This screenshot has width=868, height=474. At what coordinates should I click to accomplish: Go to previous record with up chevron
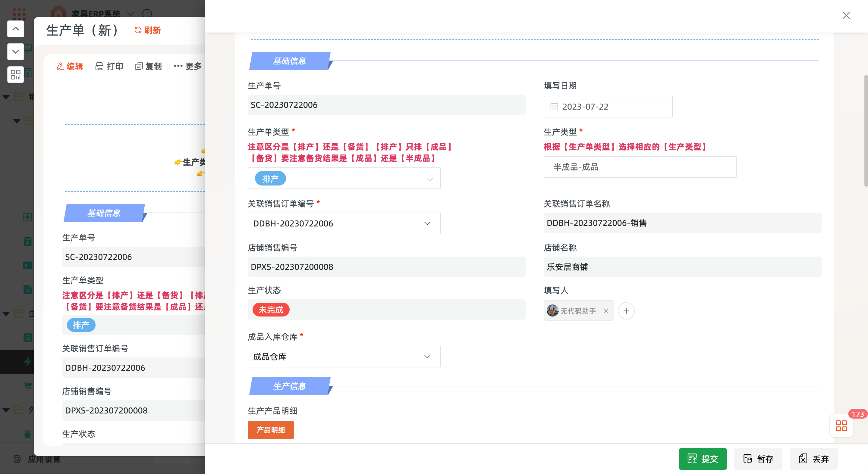pyautogui.click(x=15, y=29)
